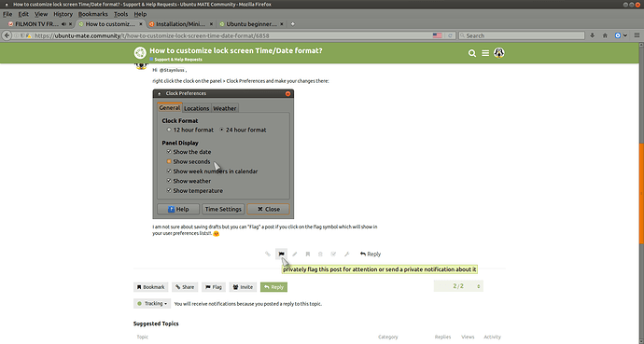Image resolution: width=644 pixels, height=344 pixels.
Task: Click the site security warning icon in address bar
Action: pyautogui.click(x=29, y=35)
